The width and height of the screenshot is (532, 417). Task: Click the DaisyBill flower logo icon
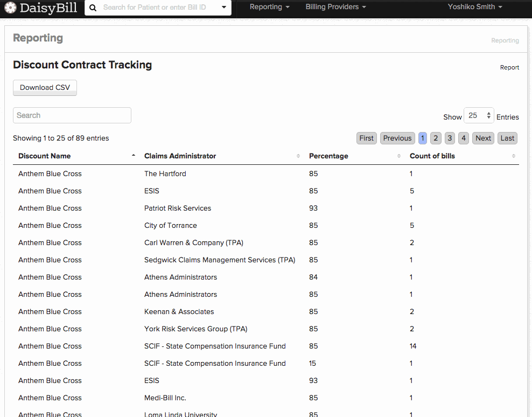[10, 7]
